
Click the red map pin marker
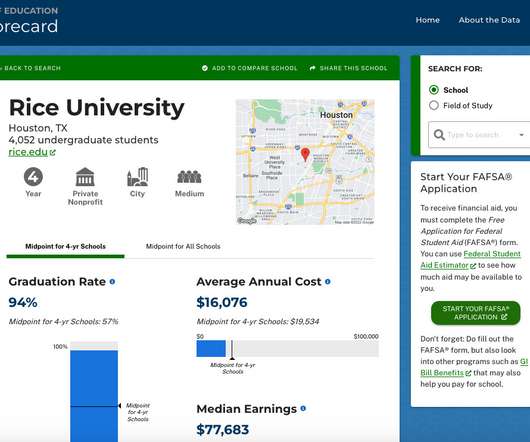[x=305, y=154]
